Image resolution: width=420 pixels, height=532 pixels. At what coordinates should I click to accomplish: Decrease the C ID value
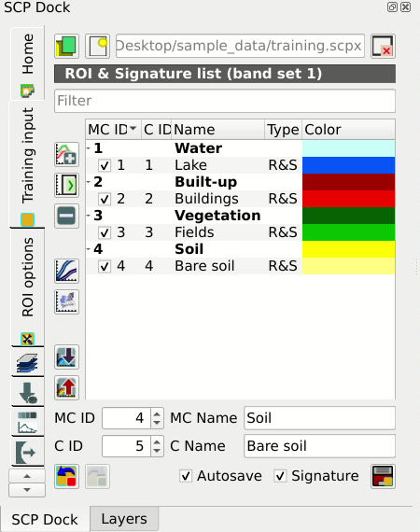coord(157,451)
